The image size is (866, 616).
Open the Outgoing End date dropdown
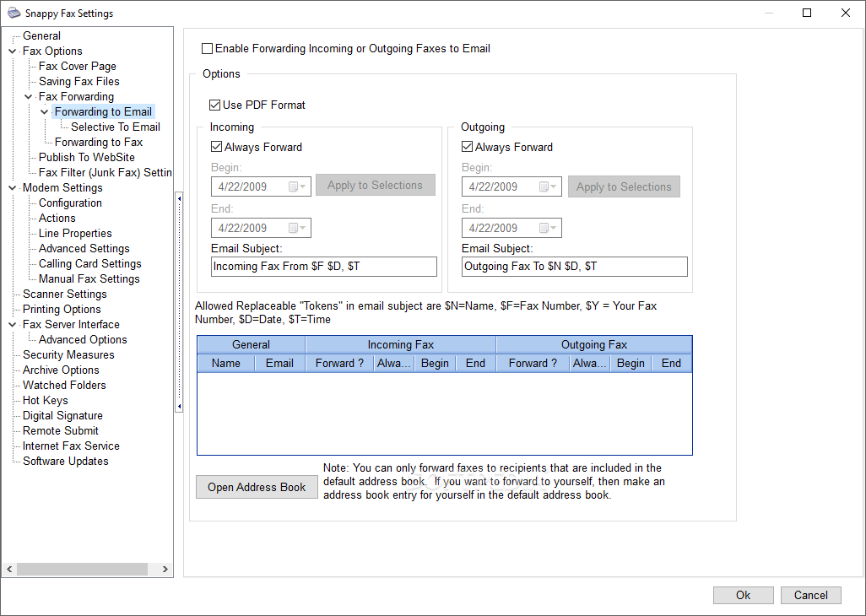(x=549, y=228)
